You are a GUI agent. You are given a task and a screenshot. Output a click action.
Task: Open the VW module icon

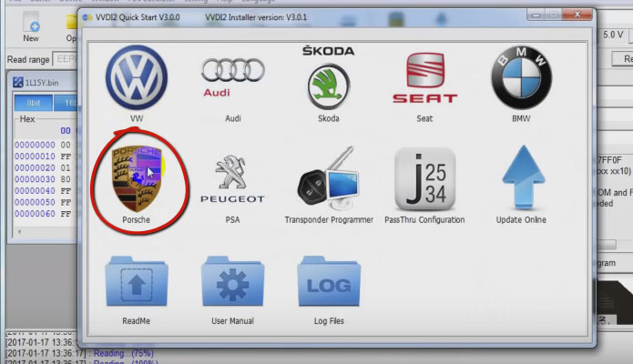137,78
